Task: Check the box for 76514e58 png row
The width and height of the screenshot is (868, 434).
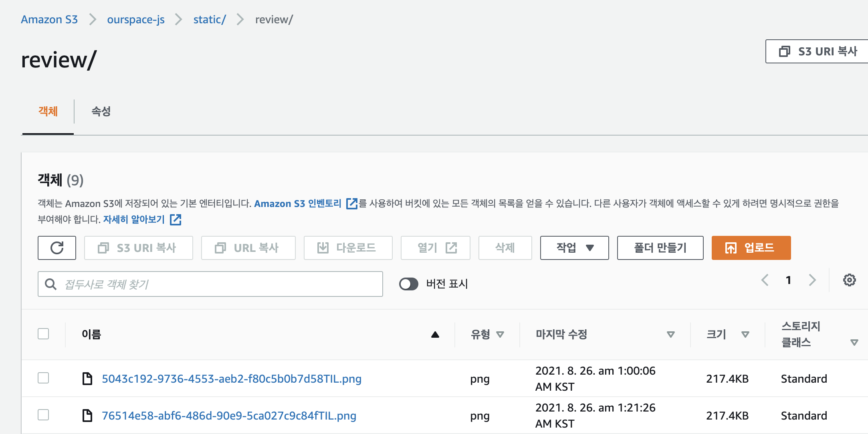Action: coord(43,415)
